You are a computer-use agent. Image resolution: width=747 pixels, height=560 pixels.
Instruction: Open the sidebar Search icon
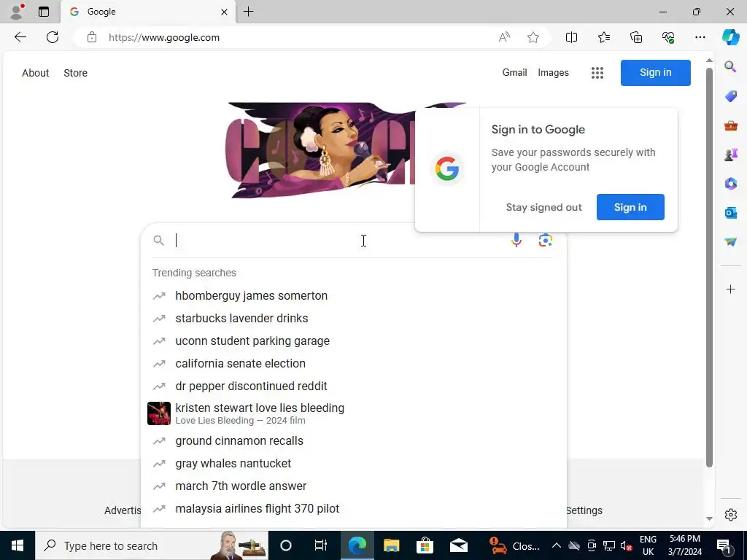(x=730, y=66)
